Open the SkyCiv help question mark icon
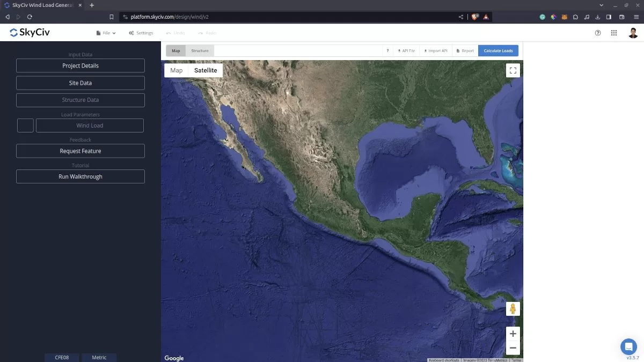Screen dimensions: 644x362 [x=598, y=33]
